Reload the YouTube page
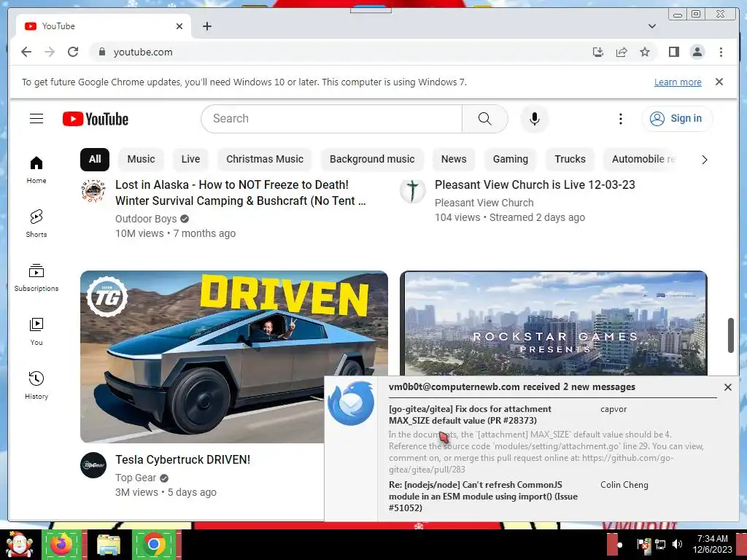 point(73,52)
